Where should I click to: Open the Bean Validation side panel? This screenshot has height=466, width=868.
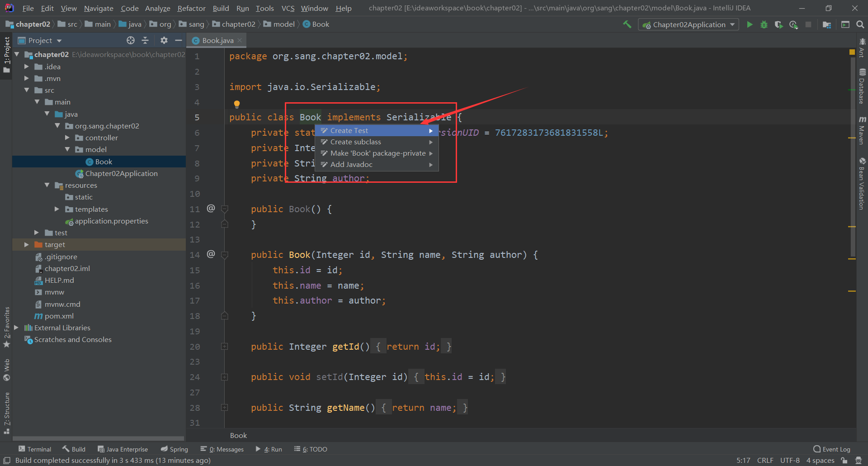tap(862, 183)
